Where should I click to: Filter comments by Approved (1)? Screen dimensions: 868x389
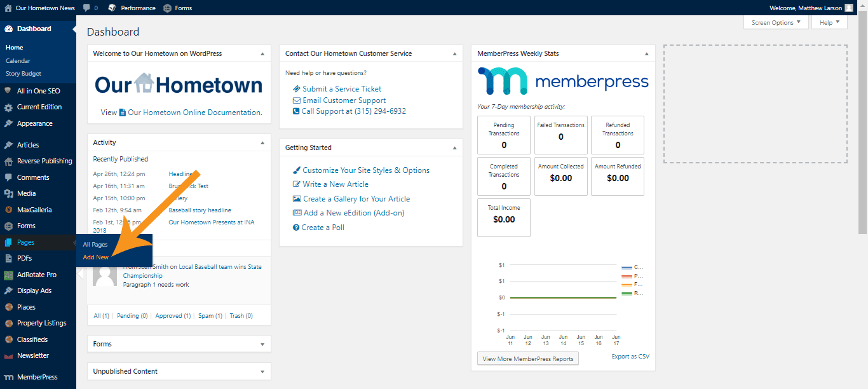tap(173, 316)
